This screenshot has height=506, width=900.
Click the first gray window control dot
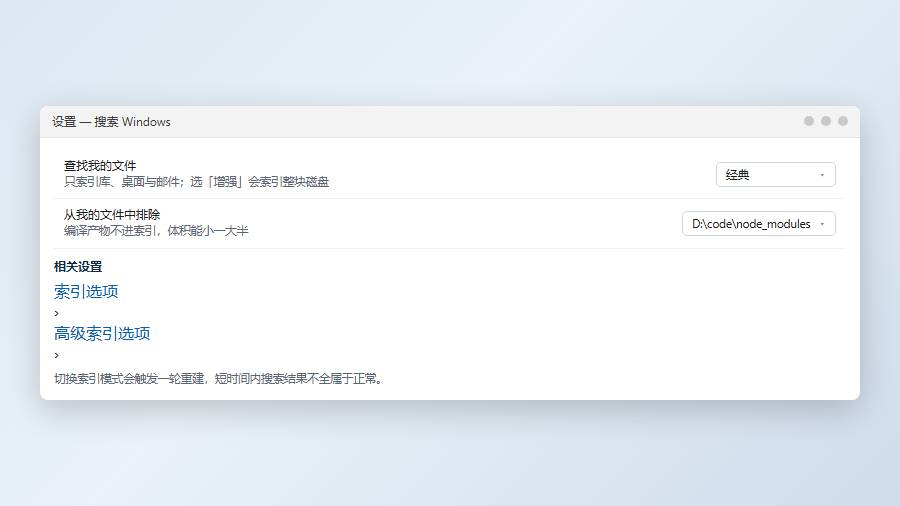click(x=809, y=121)
